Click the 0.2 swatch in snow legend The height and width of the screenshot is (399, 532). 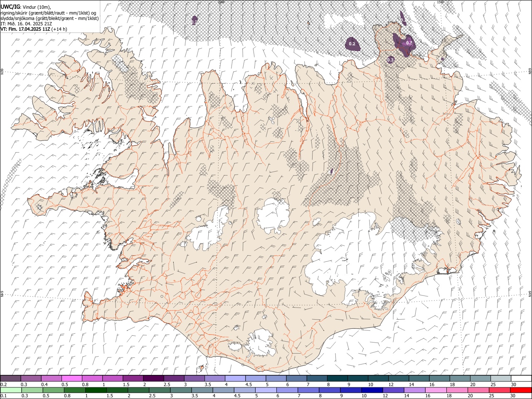10,378
